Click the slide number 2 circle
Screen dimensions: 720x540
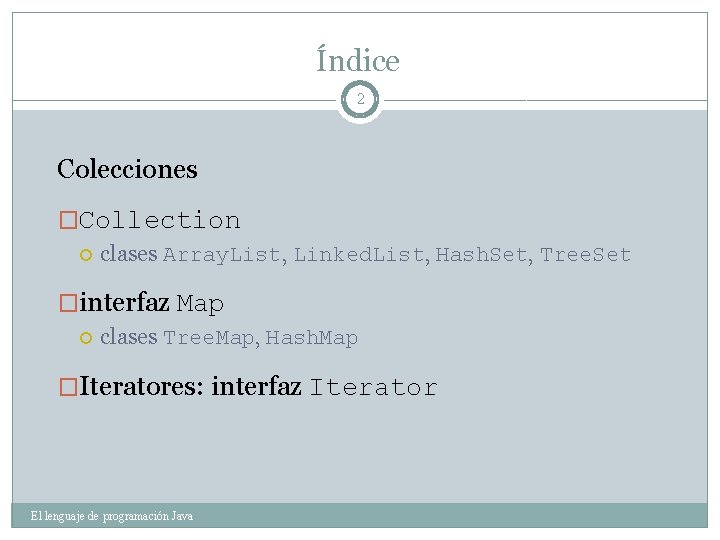pos(360,100)
